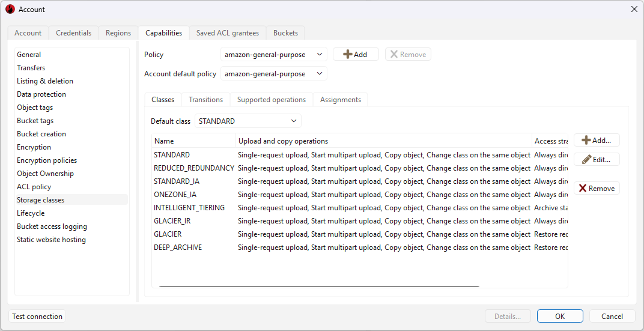Switch to the Credentials tab
Viewport: 644px width, 331px height.
point(73,33)
